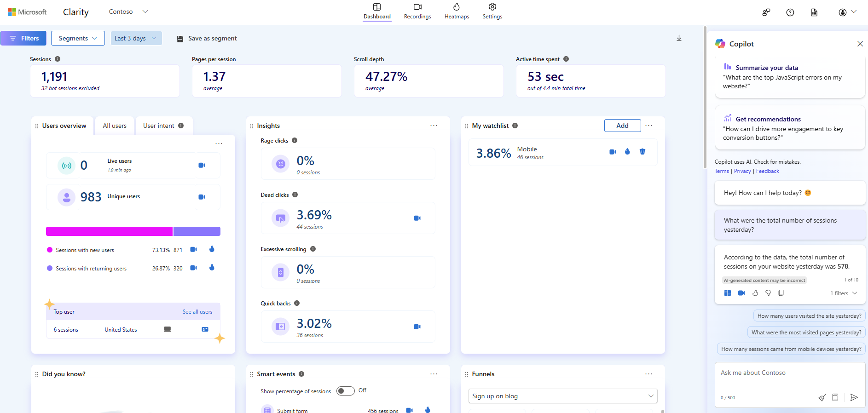Screen dimensions: 868x413
Task: Select the Summarize your data suggestion card
Action: 790,77
